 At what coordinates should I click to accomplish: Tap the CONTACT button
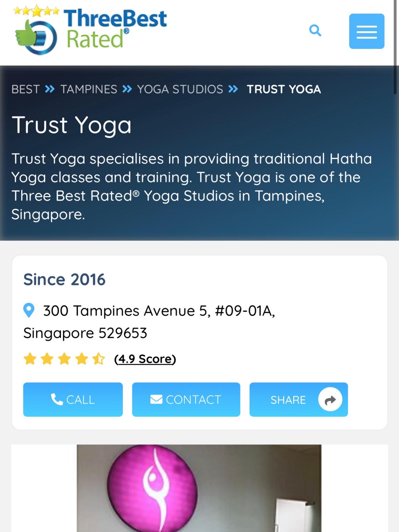[186, 399]
